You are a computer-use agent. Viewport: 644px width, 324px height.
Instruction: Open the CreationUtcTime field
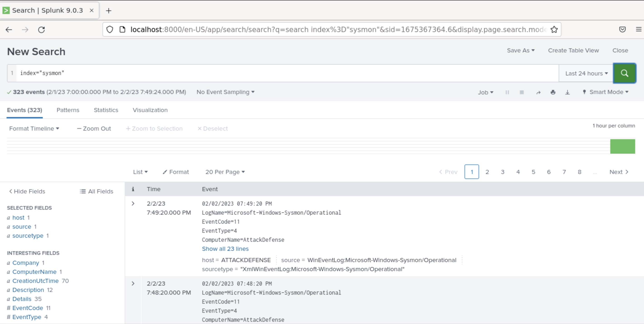point(36,281)
